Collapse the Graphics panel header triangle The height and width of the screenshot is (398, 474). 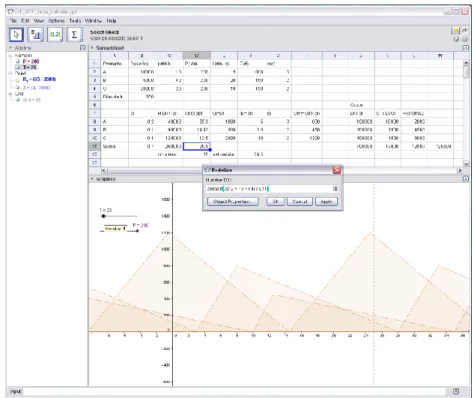coord(92,179)
